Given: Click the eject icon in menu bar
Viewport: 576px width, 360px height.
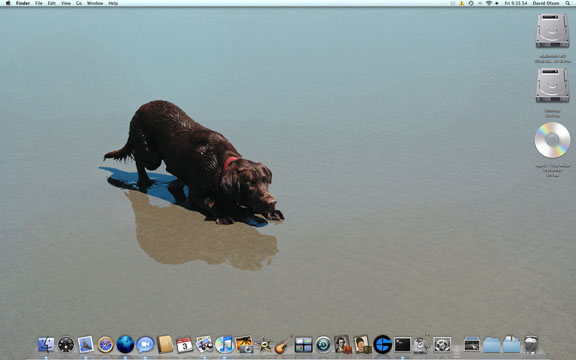Looking at the screenshot, I should click(x=480, y=3).
